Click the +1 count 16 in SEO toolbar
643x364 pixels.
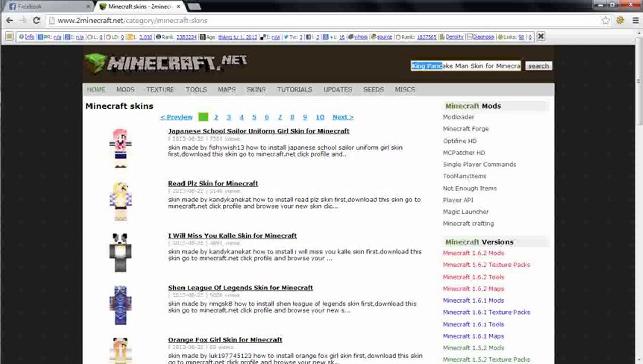click(x=342, y=37)
